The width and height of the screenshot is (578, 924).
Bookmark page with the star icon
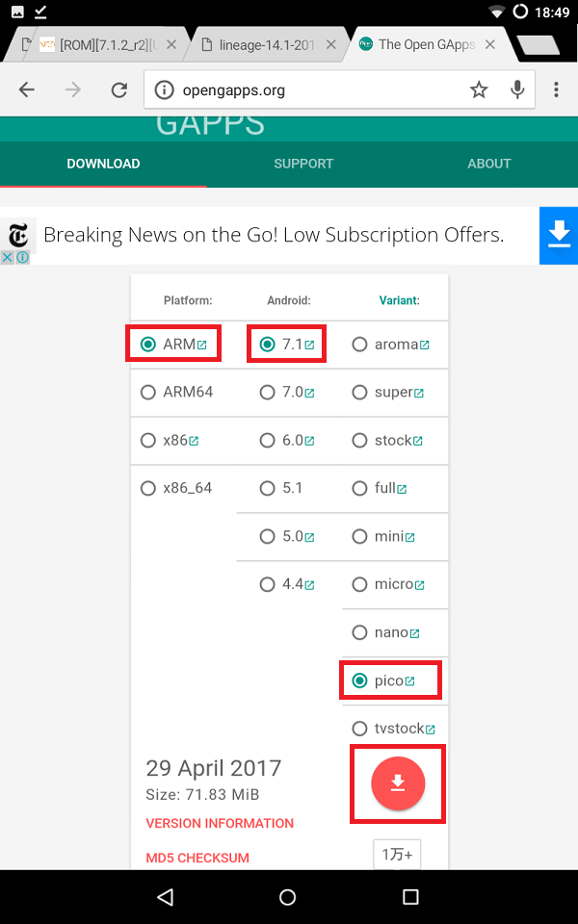pyautogui.click(x=479, y=90)
